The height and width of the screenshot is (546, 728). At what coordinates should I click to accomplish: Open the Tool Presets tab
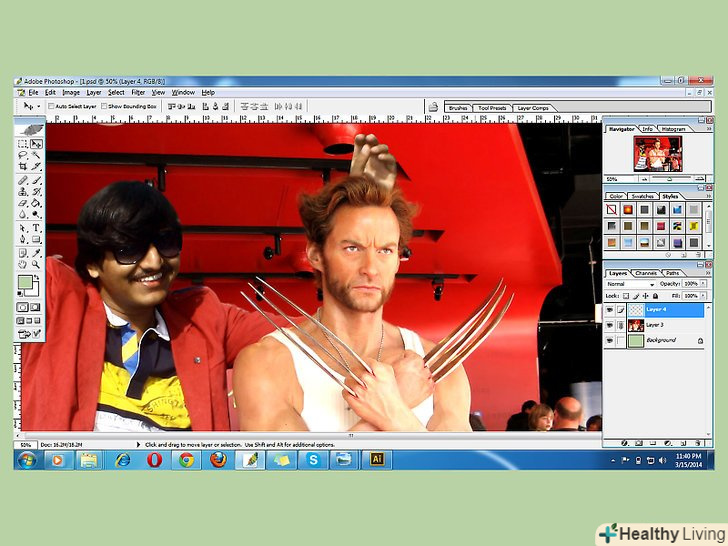pos(492,108)
